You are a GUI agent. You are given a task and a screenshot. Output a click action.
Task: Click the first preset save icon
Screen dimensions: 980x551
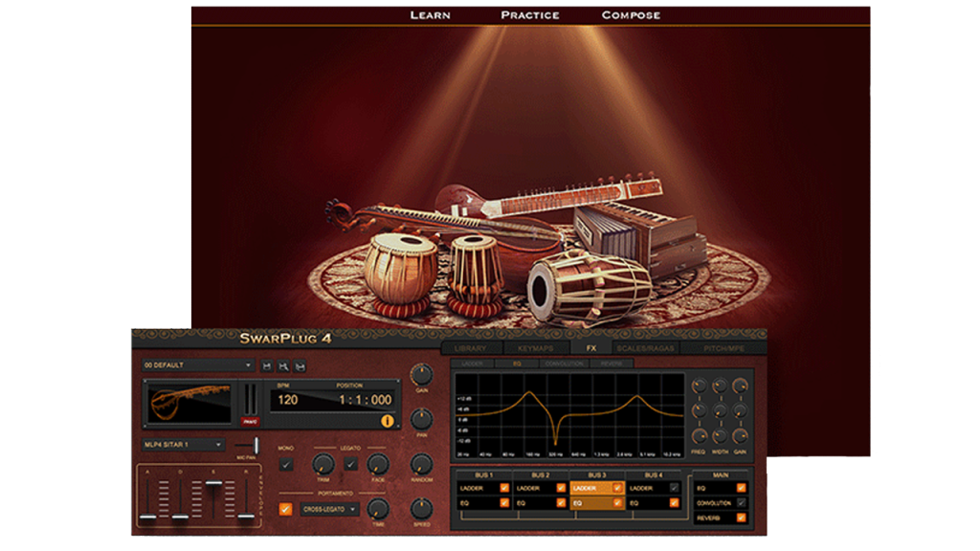point(266,365)
